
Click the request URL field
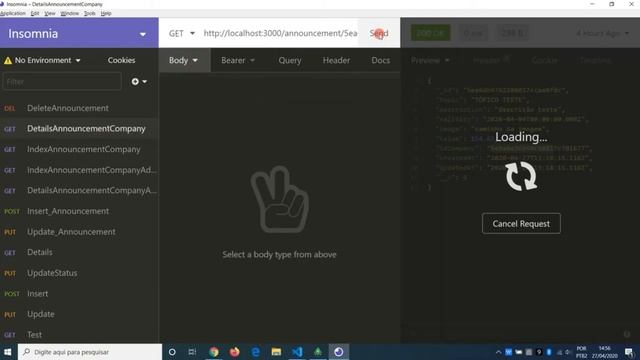(280, 33)
